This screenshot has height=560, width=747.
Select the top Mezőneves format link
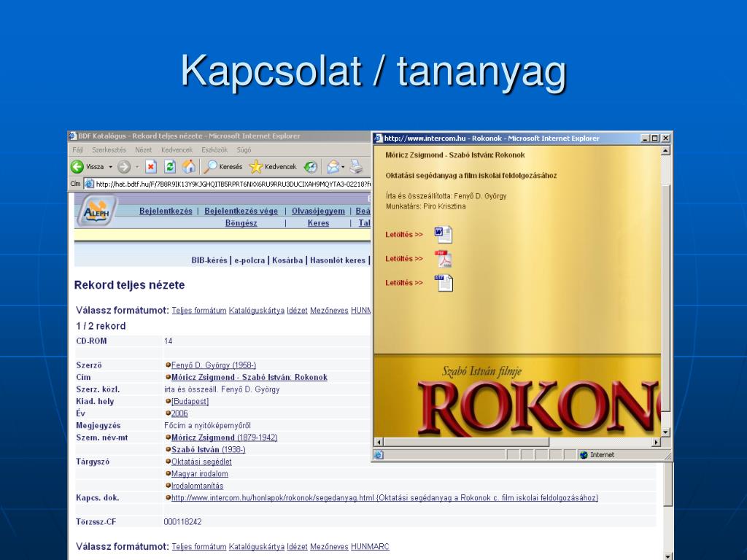coord(329,311)
